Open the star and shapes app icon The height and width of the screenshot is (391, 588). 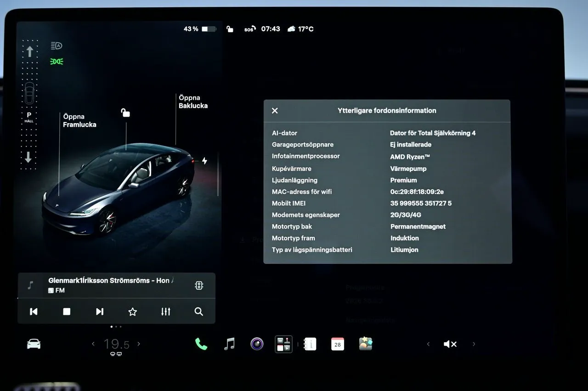[366, 344]
